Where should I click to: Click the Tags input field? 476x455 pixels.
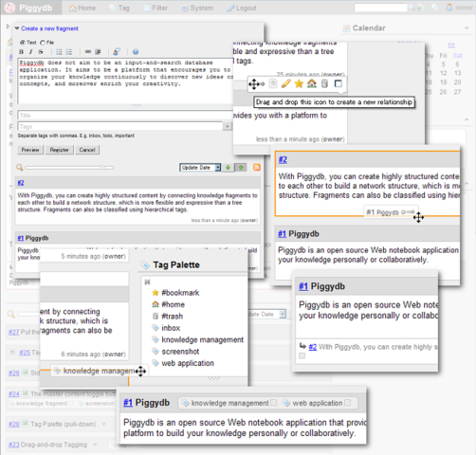click(x=120, y=127)
